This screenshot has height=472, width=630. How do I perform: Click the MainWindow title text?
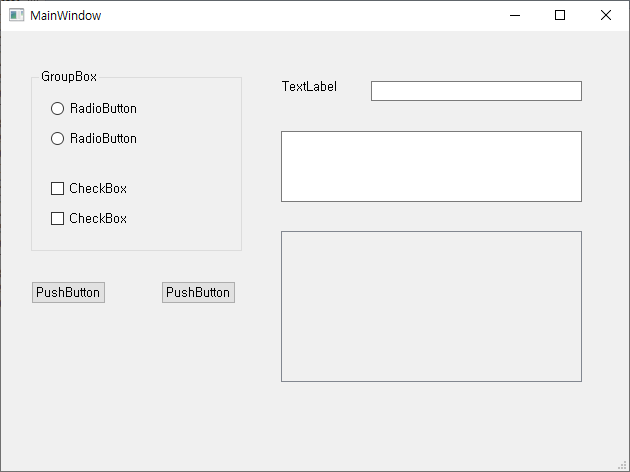[65, 16]
